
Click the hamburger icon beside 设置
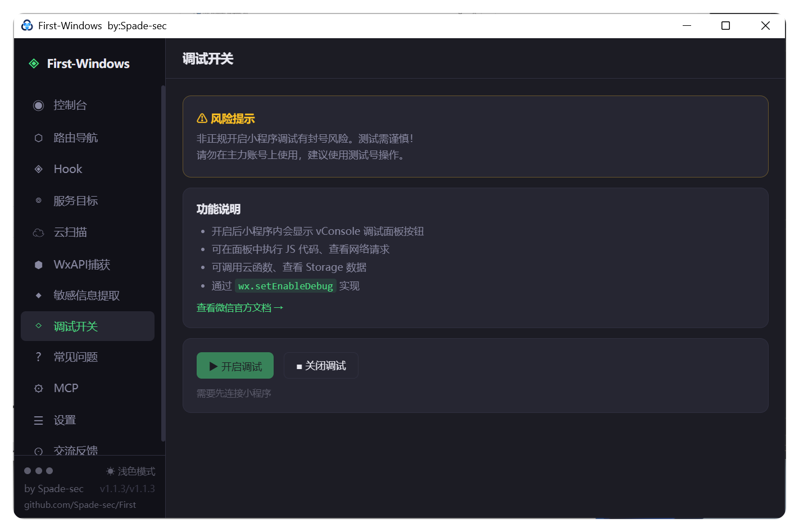tap(38, 420)
